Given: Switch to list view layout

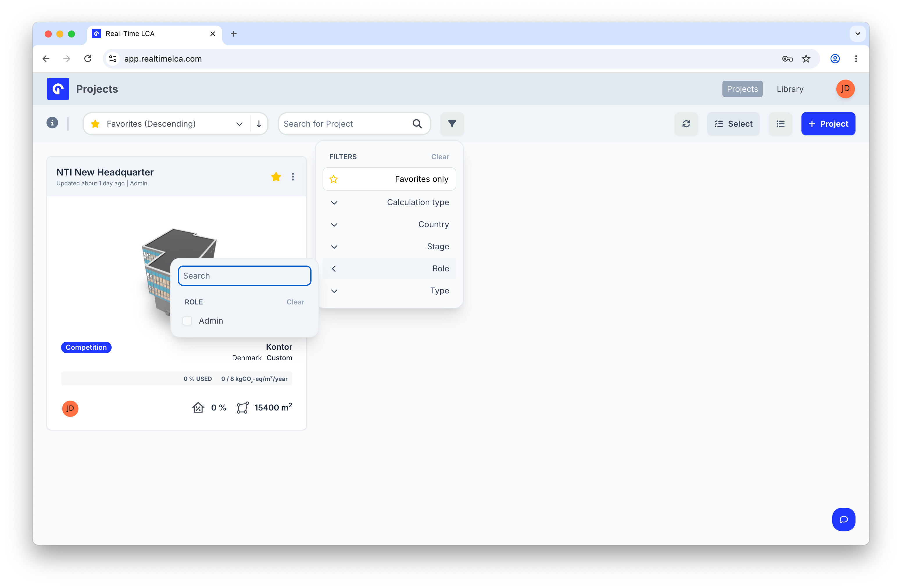Looking at the screenshot, I should click(780, 123).
